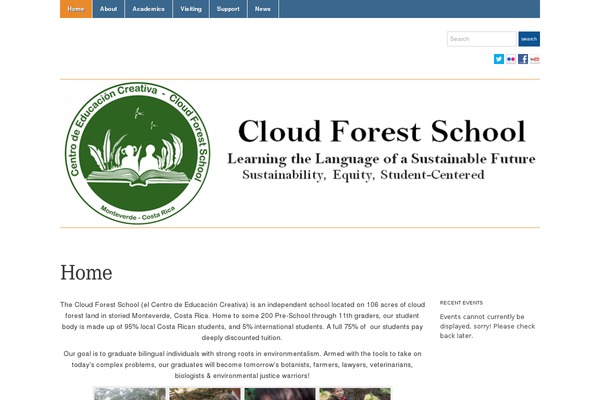
Task: Click the Cloud Forest School banner title
Action: [382, 131]
